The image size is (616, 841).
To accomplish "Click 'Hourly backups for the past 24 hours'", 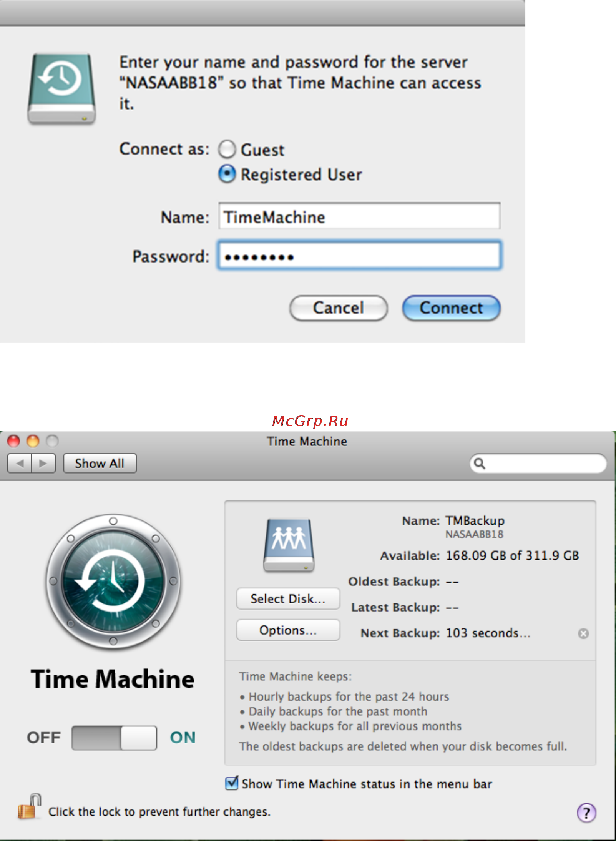I will (x=349, y=696).
